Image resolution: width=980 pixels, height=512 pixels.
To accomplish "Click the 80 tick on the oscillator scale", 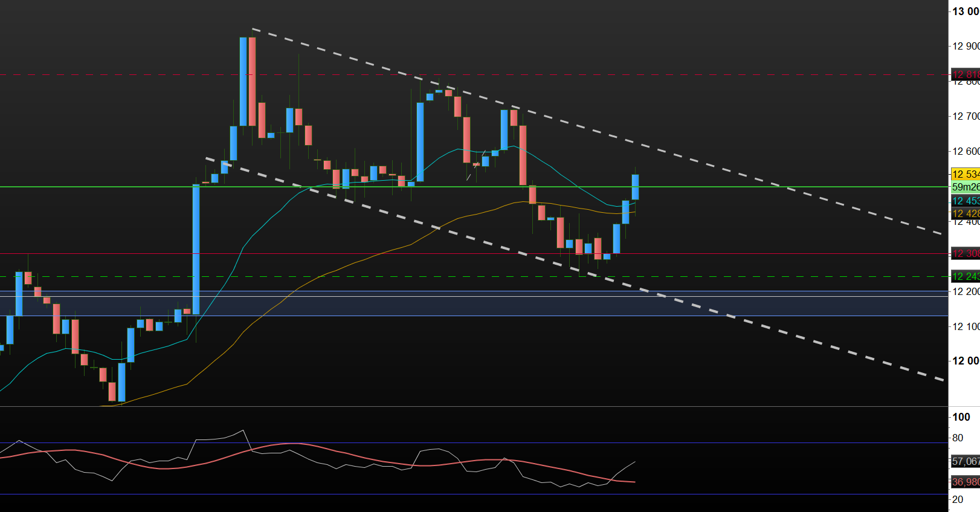I will point(958,438).
